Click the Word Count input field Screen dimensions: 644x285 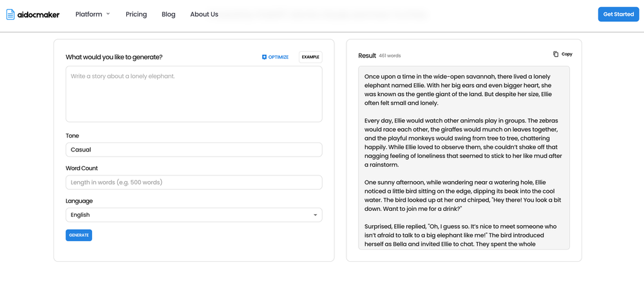pyautogui.click(x=194, y=182)
